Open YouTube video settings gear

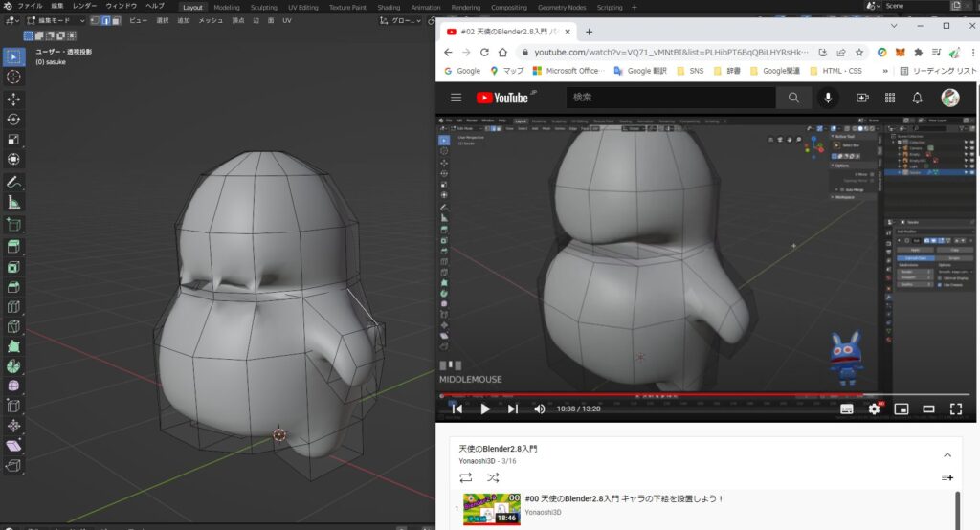click(874, 409)
